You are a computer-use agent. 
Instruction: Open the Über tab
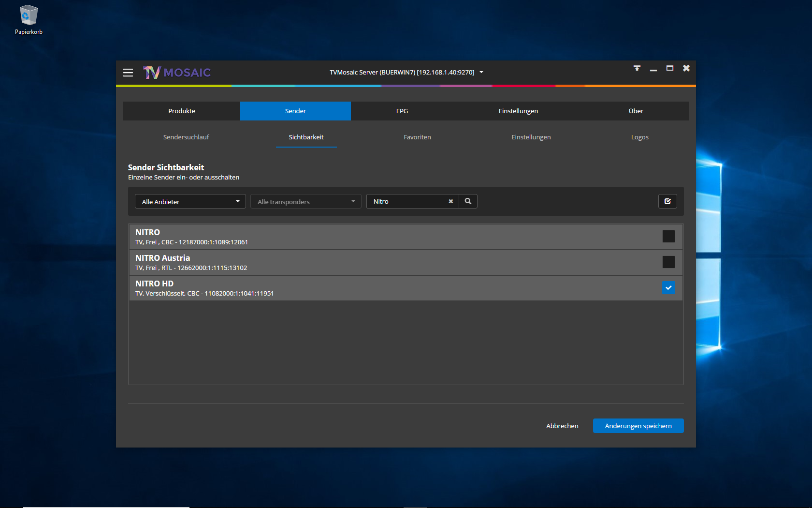pos(636,111)
